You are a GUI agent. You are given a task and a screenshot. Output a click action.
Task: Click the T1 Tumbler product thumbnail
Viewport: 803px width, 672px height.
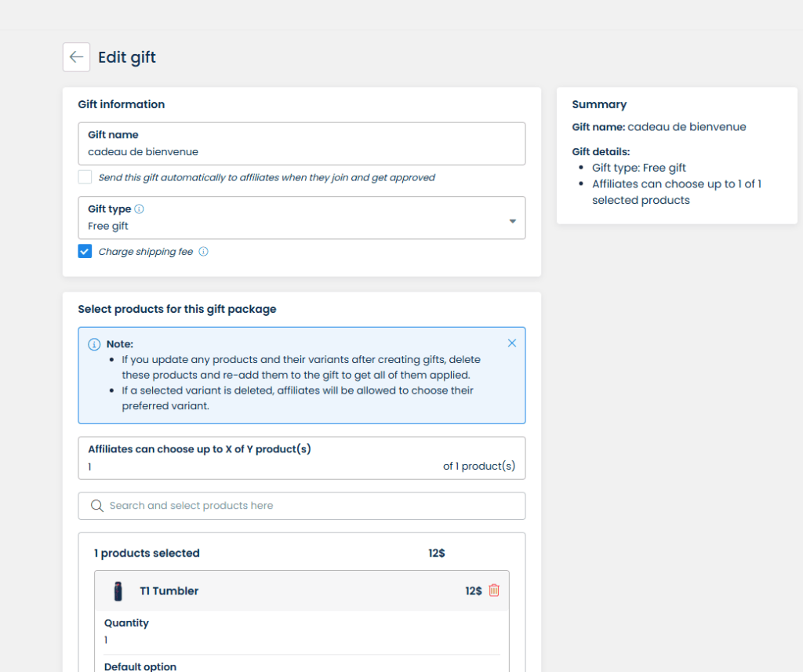pyautogui.click(x=118, y=591)
